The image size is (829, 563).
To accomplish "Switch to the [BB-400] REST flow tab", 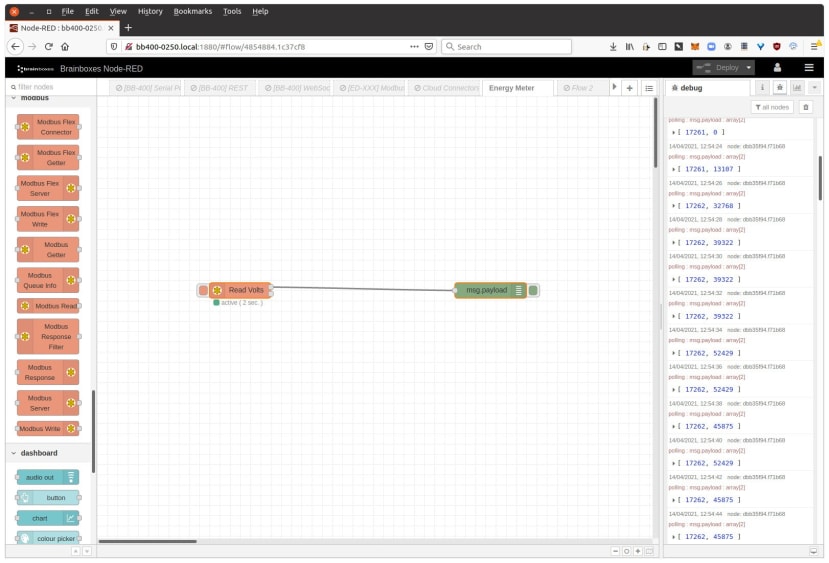I will 219,88.
